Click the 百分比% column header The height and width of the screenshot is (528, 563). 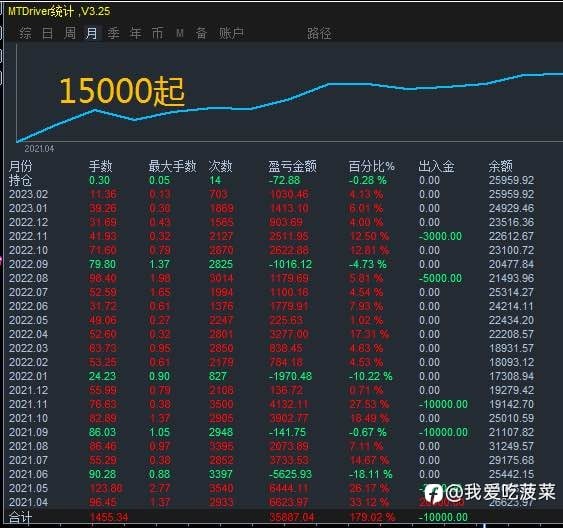coord(372,166)
